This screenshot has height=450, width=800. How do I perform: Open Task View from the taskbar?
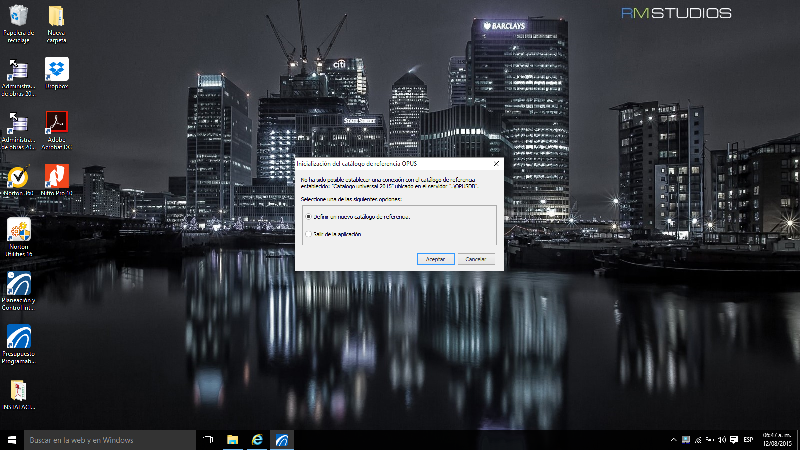[209, 439]
